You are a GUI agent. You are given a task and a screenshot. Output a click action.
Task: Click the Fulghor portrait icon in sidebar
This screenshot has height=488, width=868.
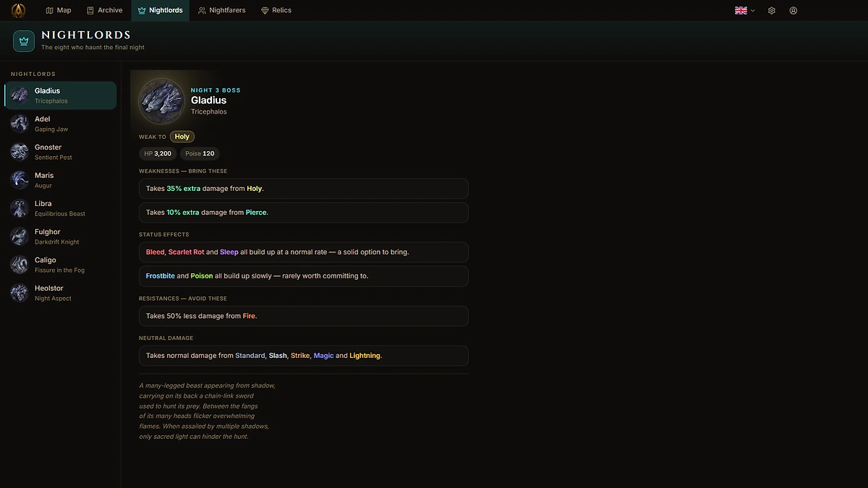point(20,236)
